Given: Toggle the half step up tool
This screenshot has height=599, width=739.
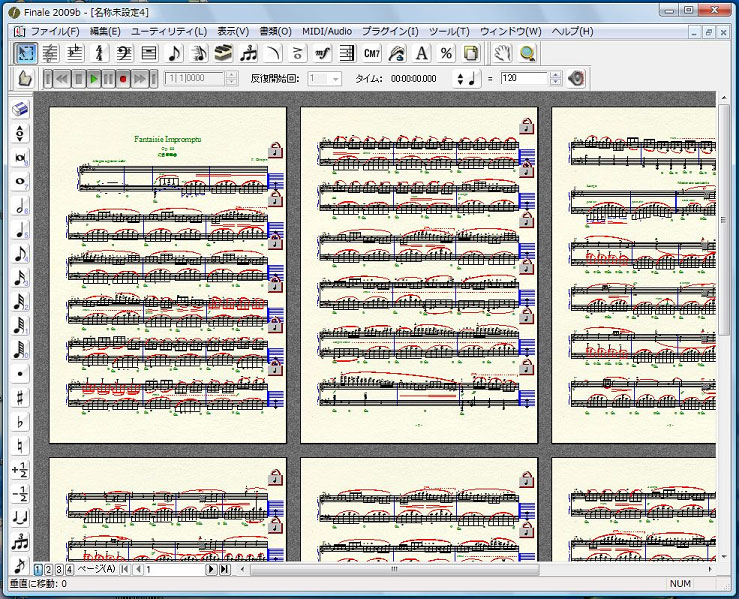Looking at the screenshot, I should pyautogui.click(x=20, y=470).
